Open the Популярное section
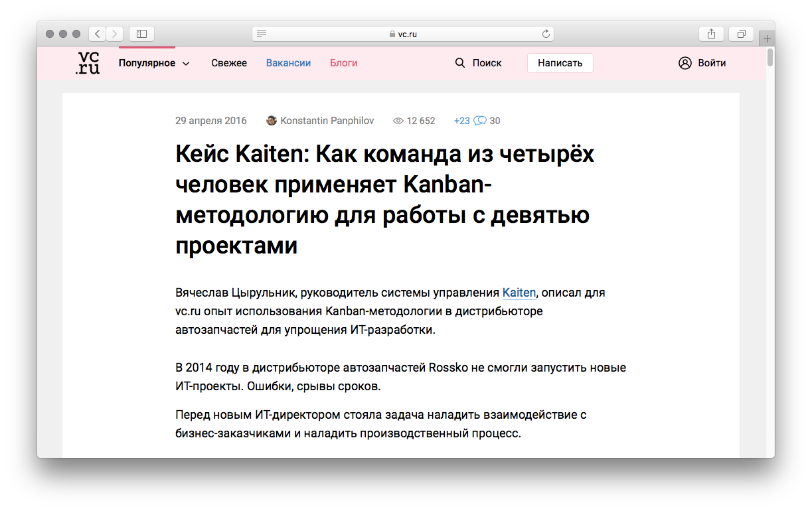812x511 pixels. pos(147,63)
